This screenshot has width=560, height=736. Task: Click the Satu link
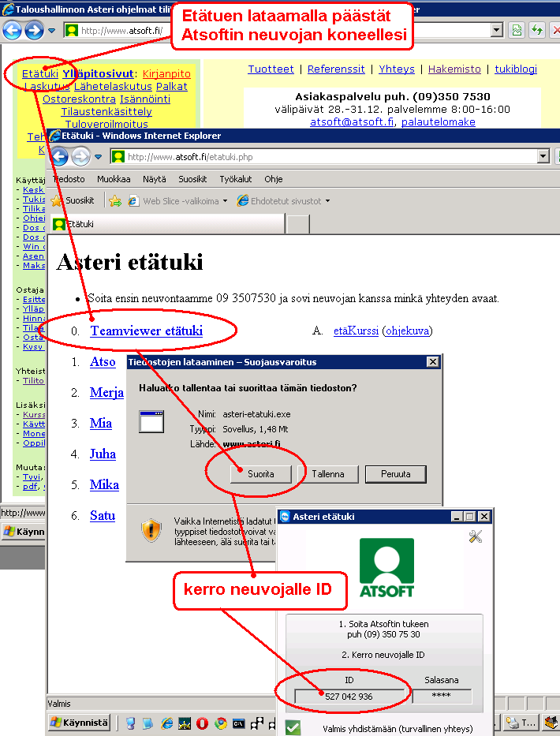[x=103, y=515]
